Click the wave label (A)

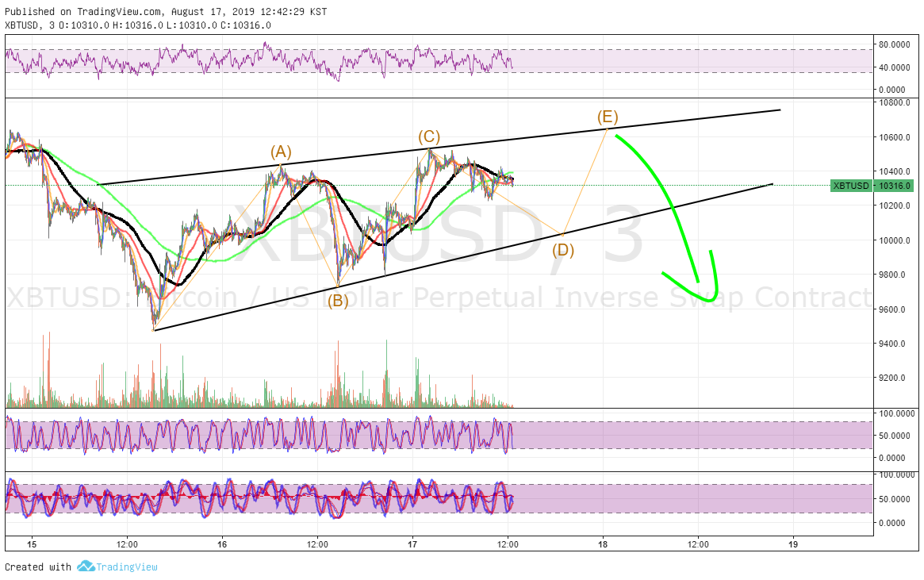(281, 152)
